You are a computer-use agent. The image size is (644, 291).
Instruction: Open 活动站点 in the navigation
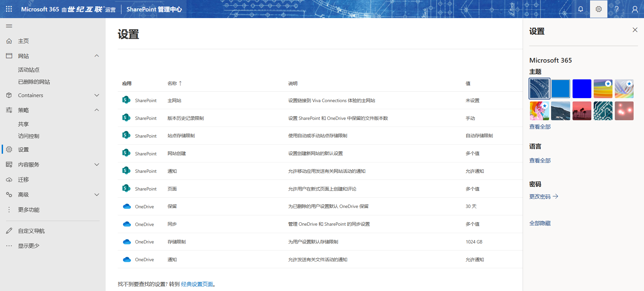click(x=29, y=70)
